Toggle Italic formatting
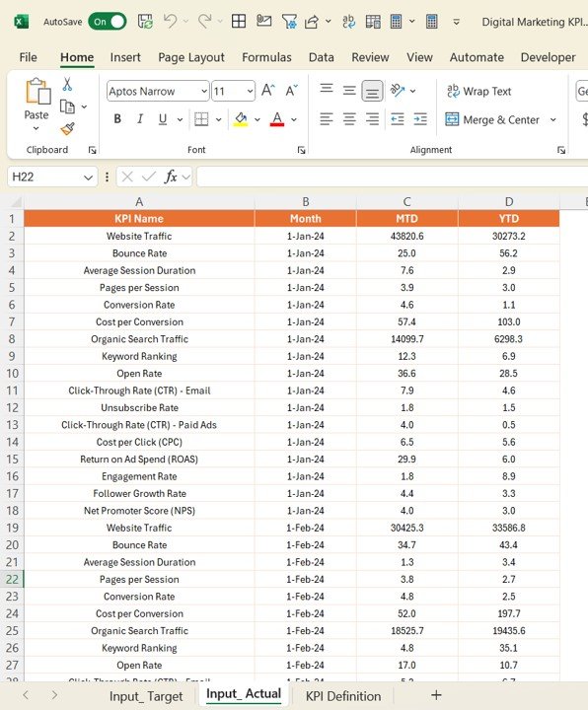 pos(140,119)
